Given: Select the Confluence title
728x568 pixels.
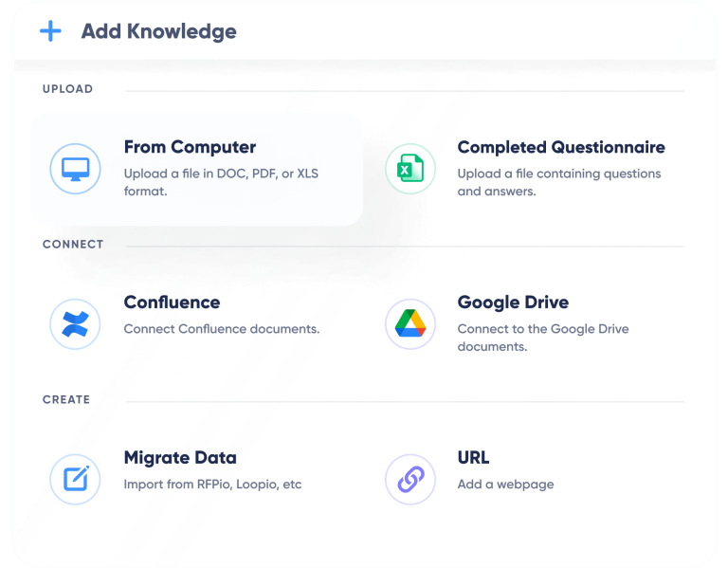Looking at the screenshot, I should click(172, 302).
